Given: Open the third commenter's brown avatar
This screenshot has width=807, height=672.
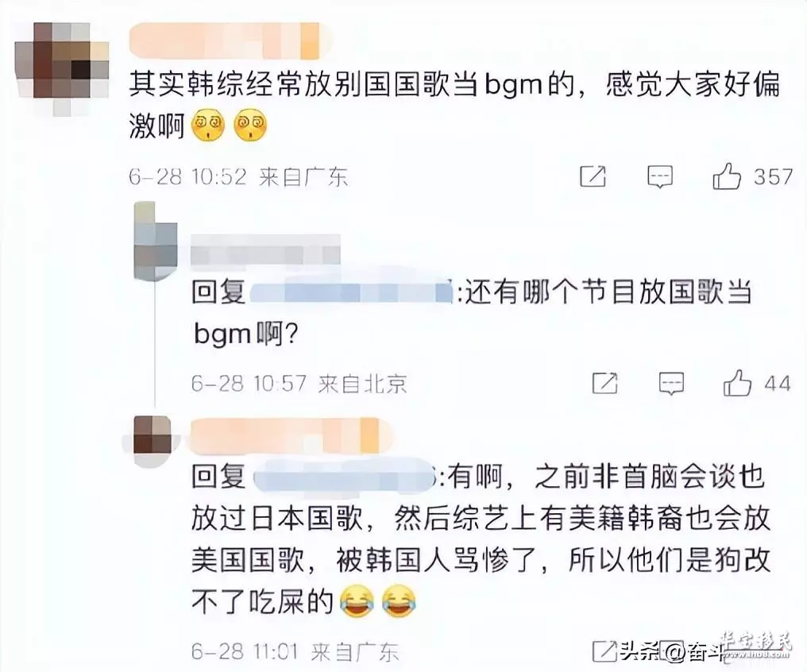Looking at the screenshot, I should click(153, 435).
